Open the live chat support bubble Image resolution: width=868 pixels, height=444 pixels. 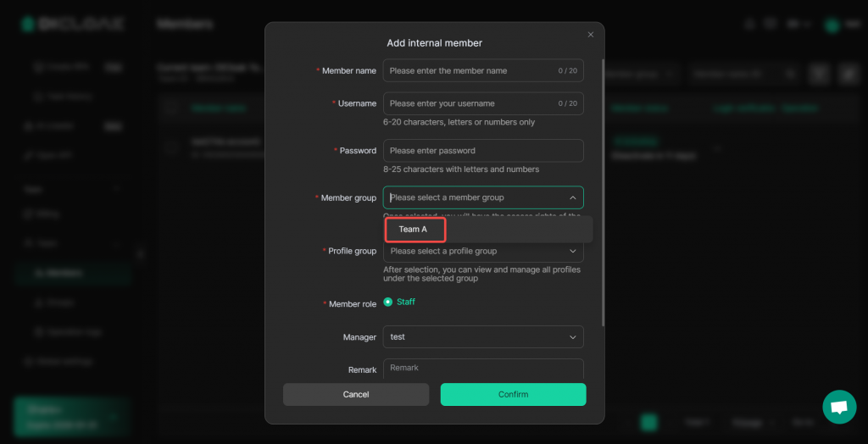[839, 408]
